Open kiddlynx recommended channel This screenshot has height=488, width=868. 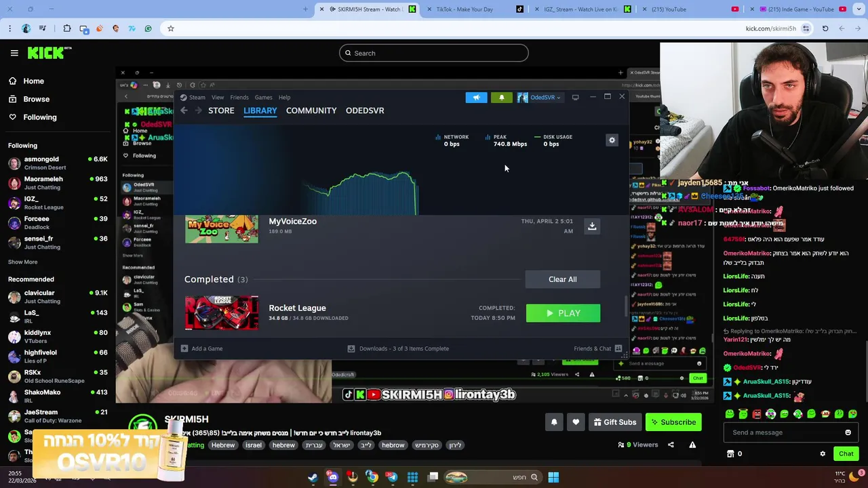coord(58,337)
